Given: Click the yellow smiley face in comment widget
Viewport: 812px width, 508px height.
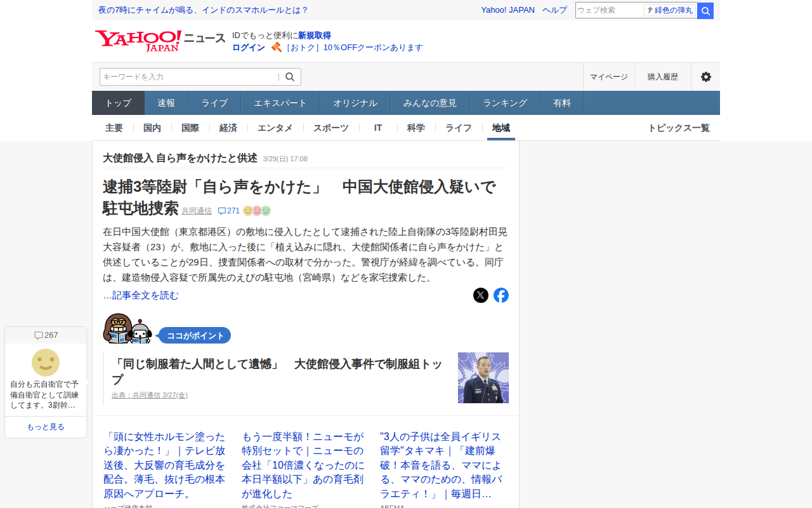Looking at the screenshot, I should (x=46, y=363).
